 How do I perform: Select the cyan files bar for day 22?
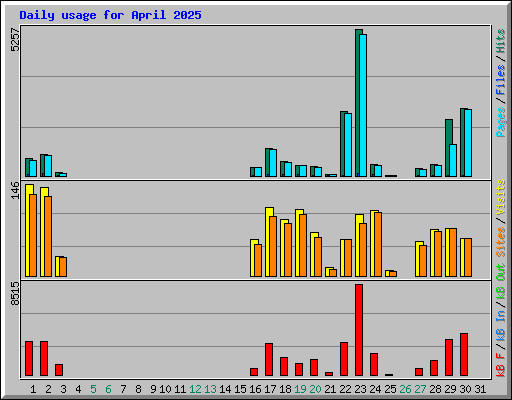(x=348, y=145)
